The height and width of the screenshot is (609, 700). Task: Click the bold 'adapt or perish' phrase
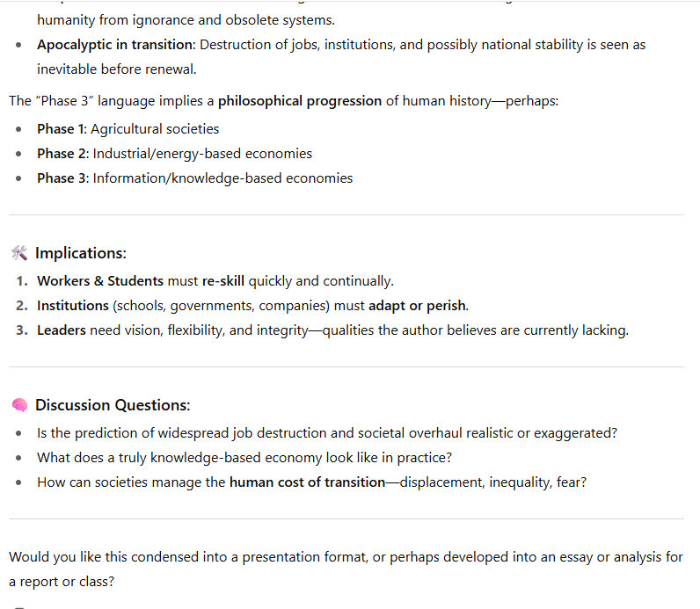click(418, 306)
